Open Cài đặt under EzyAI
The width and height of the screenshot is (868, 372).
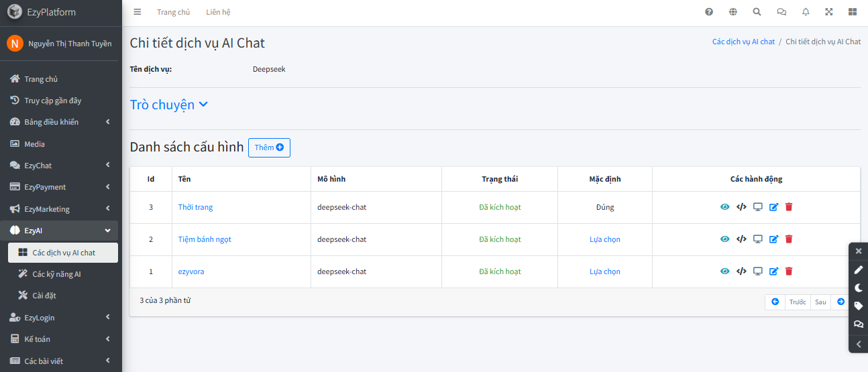[63, 296]
